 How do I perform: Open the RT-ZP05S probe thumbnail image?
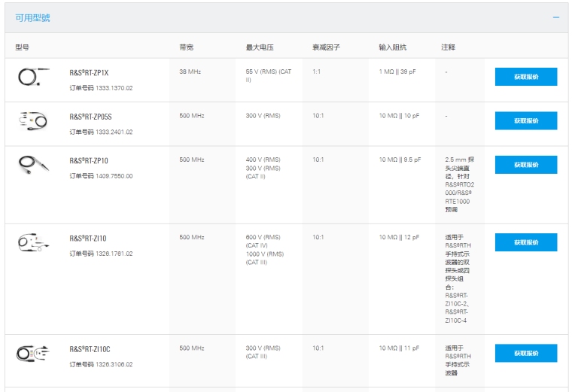coord(33,120)
